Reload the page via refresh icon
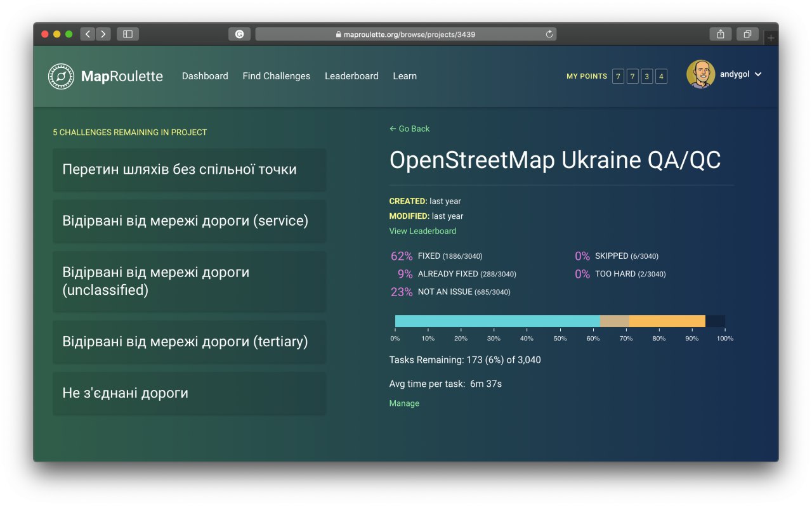Image resolution: width=812 pixels, height=506 pixels. (x=549, y=34)
